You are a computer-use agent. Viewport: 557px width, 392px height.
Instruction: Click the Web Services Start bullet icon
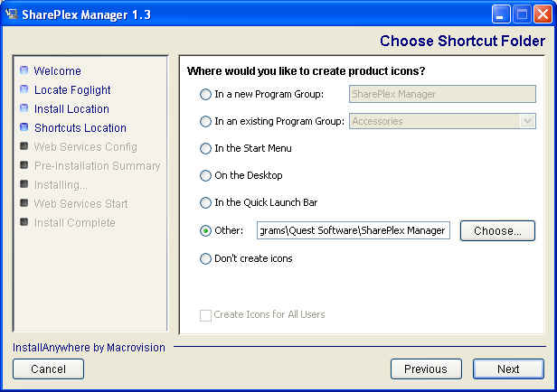(x=24, y=203)
